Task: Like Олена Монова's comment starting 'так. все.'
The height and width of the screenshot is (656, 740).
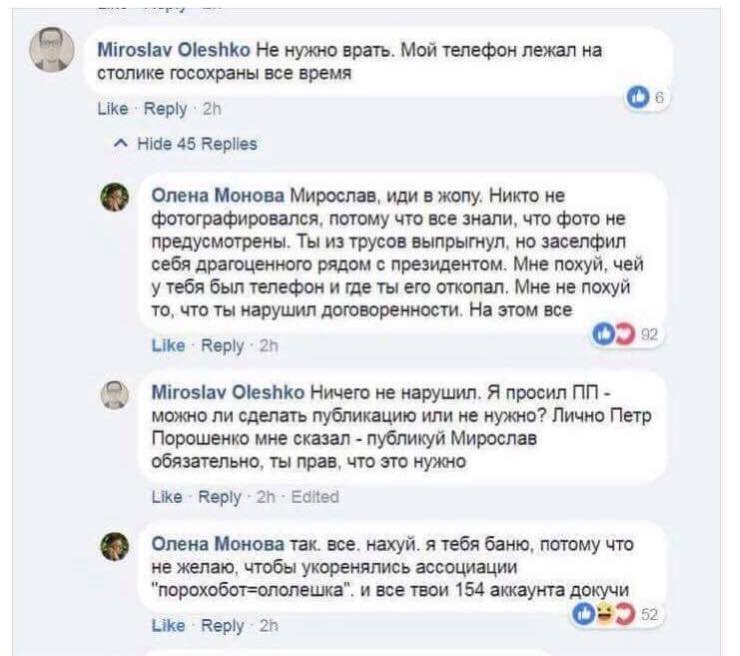Action: 168,626
